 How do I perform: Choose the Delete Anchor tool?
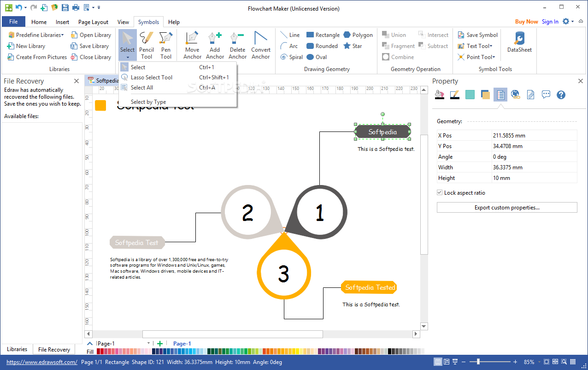point(237,45)
